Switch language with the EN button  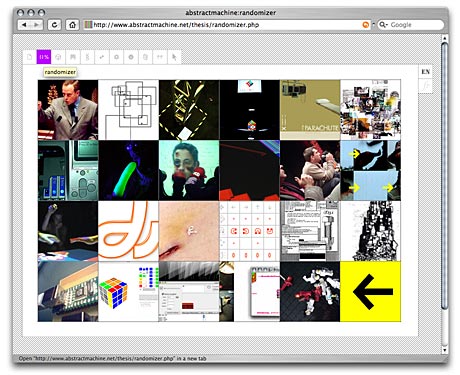[x=425, y=72]
